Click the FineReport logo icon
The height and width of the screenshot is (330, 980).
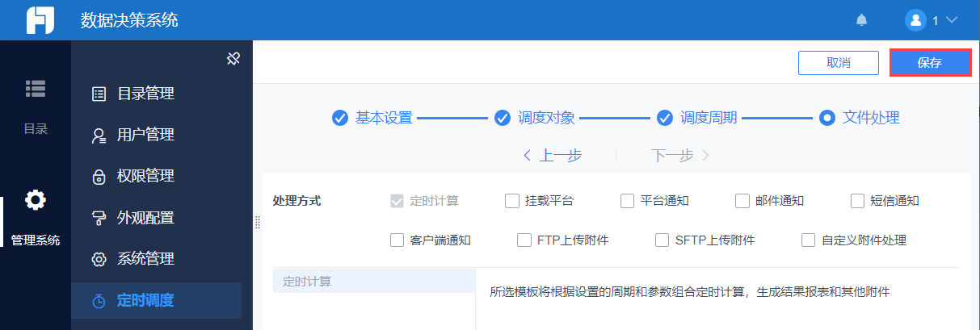tap(40, 20)
